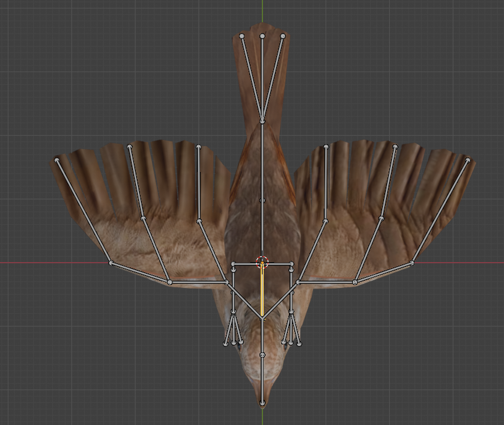Screen dimensions: 504x425
Task: Click the joint at the tail base
Action: pos(262,121)
